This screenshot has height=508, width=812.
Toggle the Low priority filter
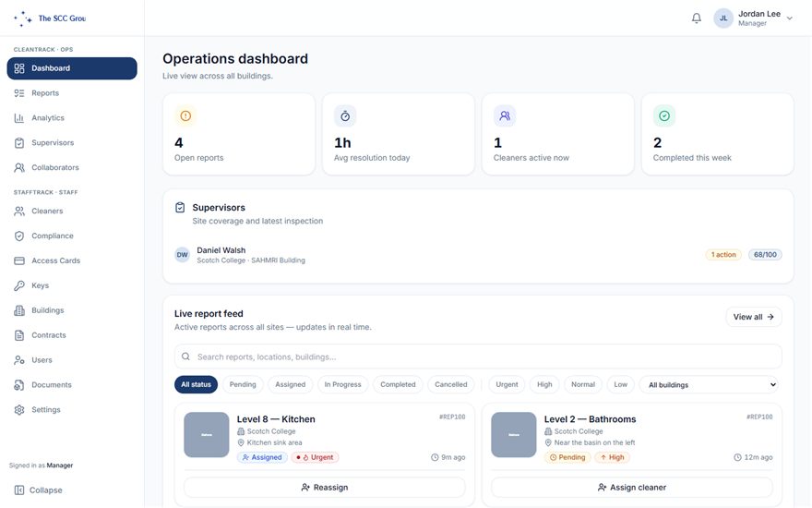pos(620,384)
